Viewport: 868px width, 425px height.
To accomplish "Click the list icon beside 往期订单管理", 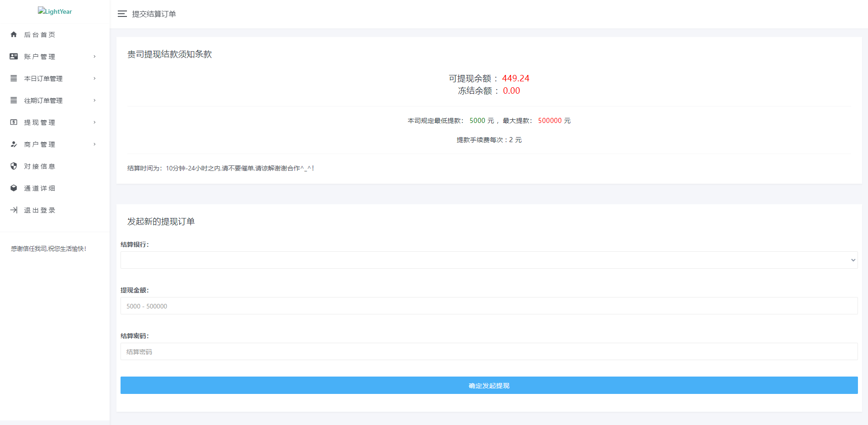I will tap(13, 100).
